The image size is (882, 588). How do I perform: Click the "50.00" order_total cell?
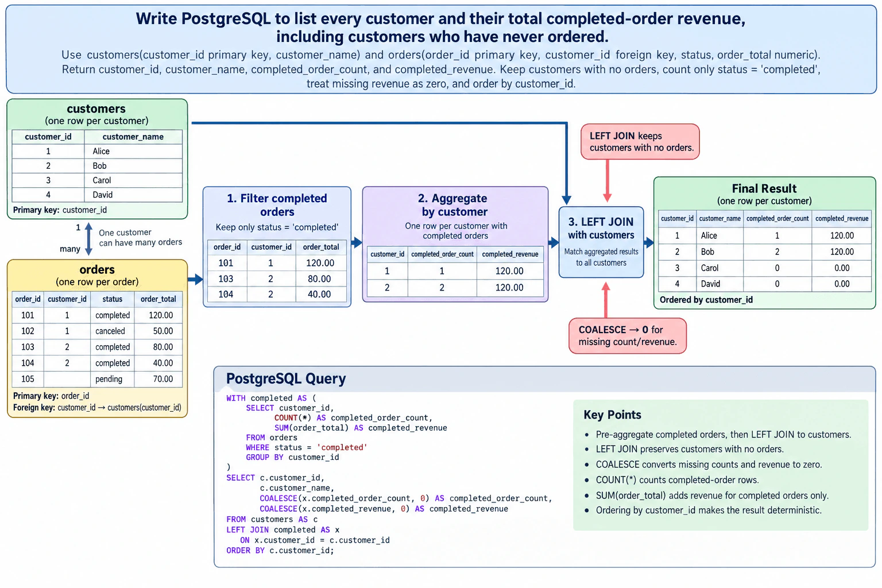click(x=163, y=331)
